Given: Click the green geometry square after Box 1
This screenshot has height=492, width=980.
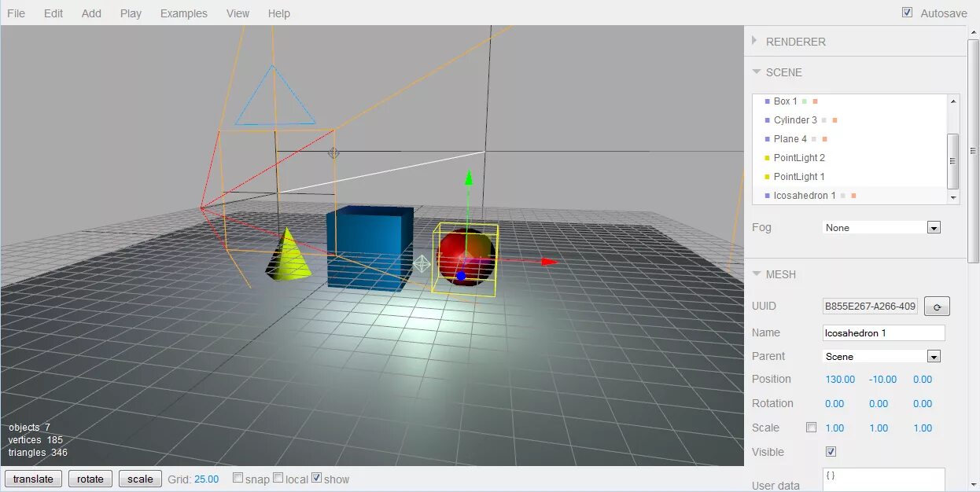Looking at the screenshot, I should pyautogui.click(x=805, y=101).
